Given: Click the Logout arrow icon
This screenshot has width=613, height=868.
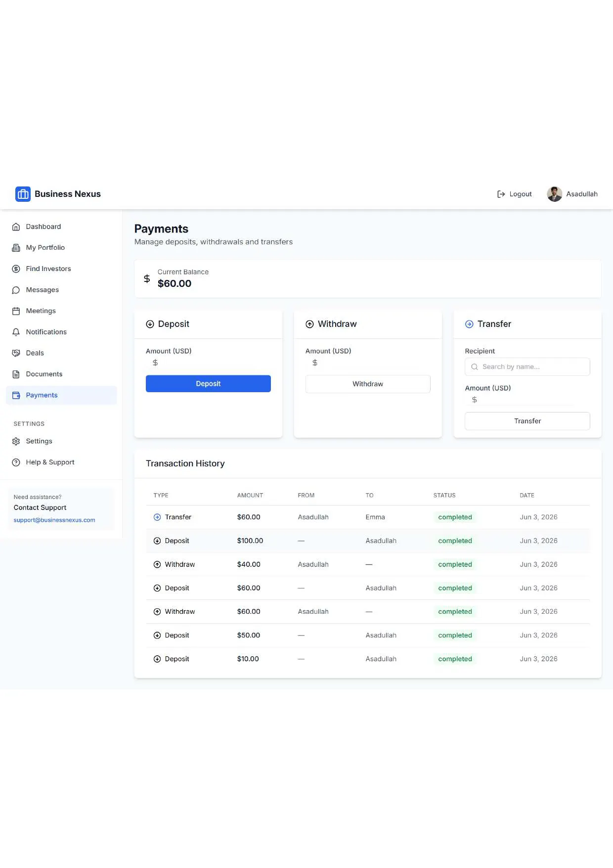Looking at the screenshot, I should tap(501, 194).
